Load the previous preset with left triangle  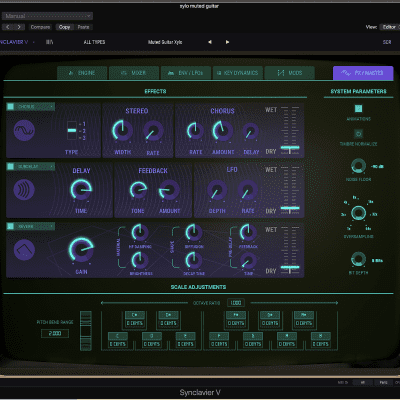[x=210, y=42]
